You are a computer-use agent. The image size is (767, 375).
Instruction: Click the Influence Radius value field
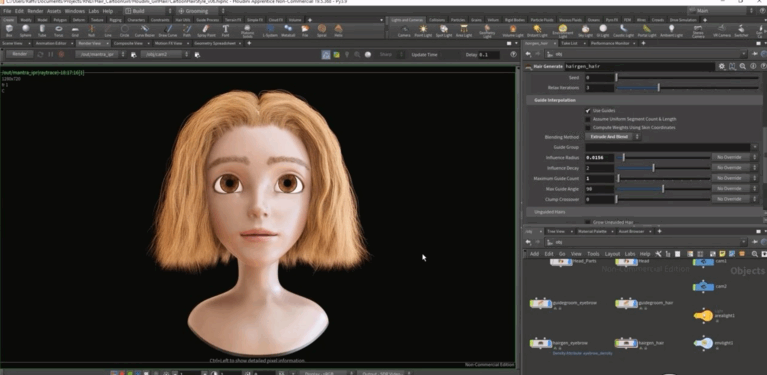(x=599, y=157)
